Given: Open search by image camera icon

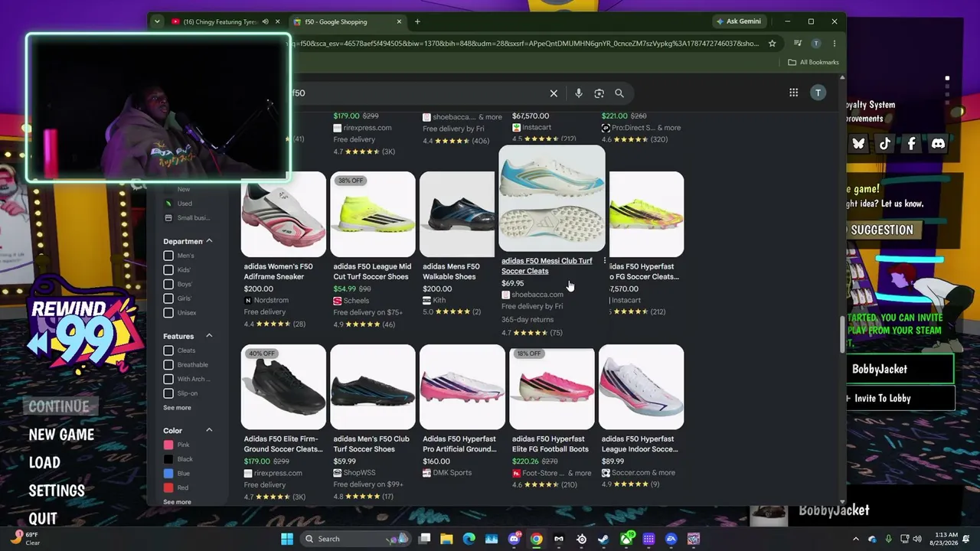Looking at the screenshot, I should coord(599,93).
